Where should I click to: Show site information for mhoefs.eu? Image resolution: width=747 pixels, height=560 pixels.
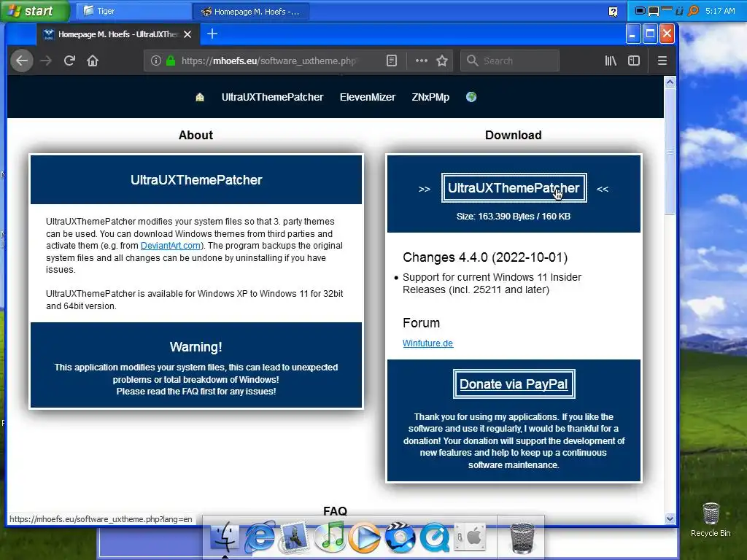156,61
